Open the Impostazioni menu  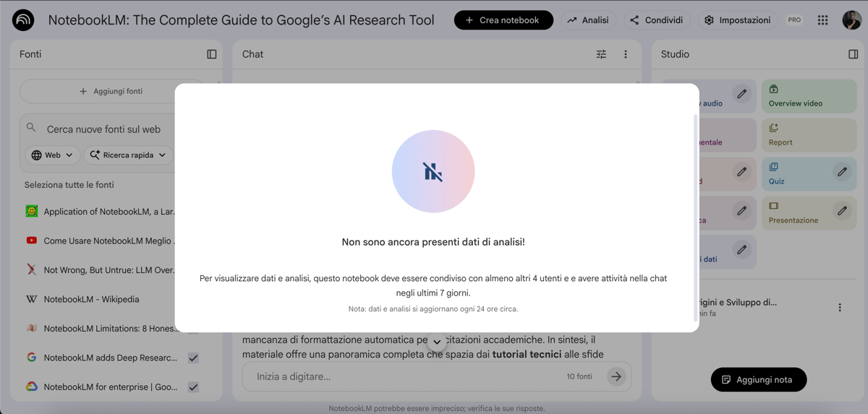[737, 20]
